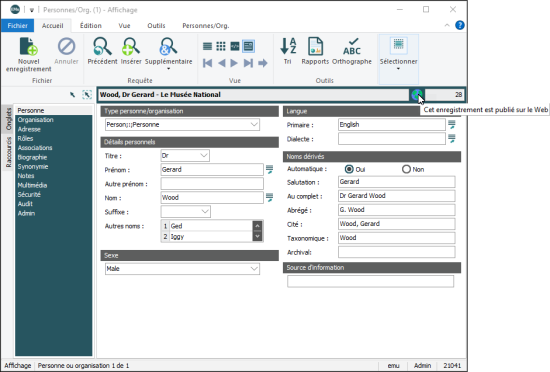Go to previous record arrow
This screenshot has width=550, height=372.
click(221, 63)
